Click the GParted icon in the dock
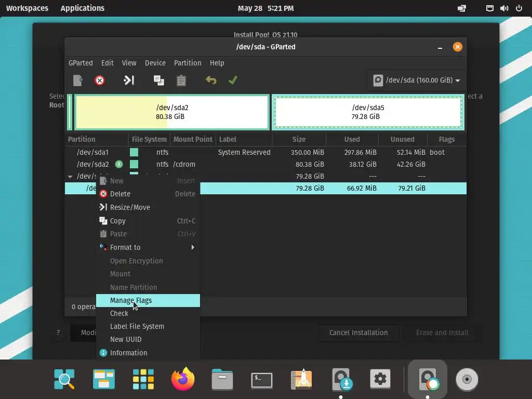532x399 pixels. click(x=428, y=379)
